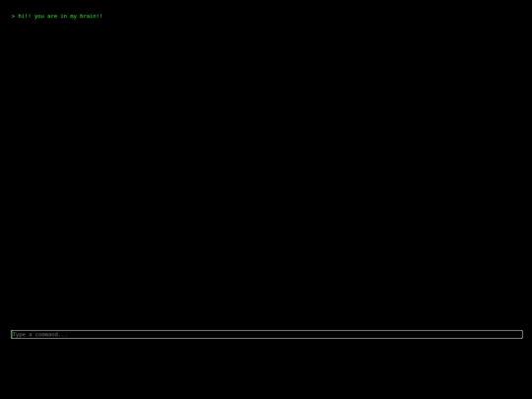532x399 pixels.
Task: Select the 'hi!! you are in my brain!!' line
Action: tap(57, 16)
